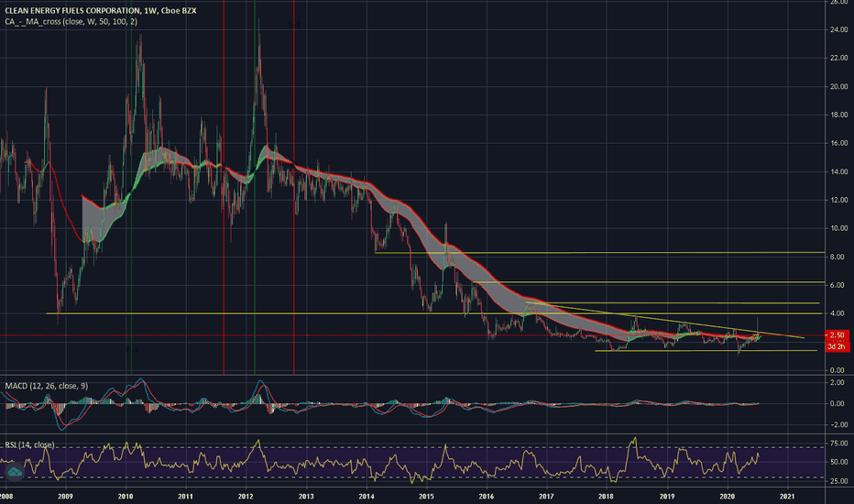The image size is (854, 504).
Task: Select the RSI (14, close) legend
Action: [30, 444]
